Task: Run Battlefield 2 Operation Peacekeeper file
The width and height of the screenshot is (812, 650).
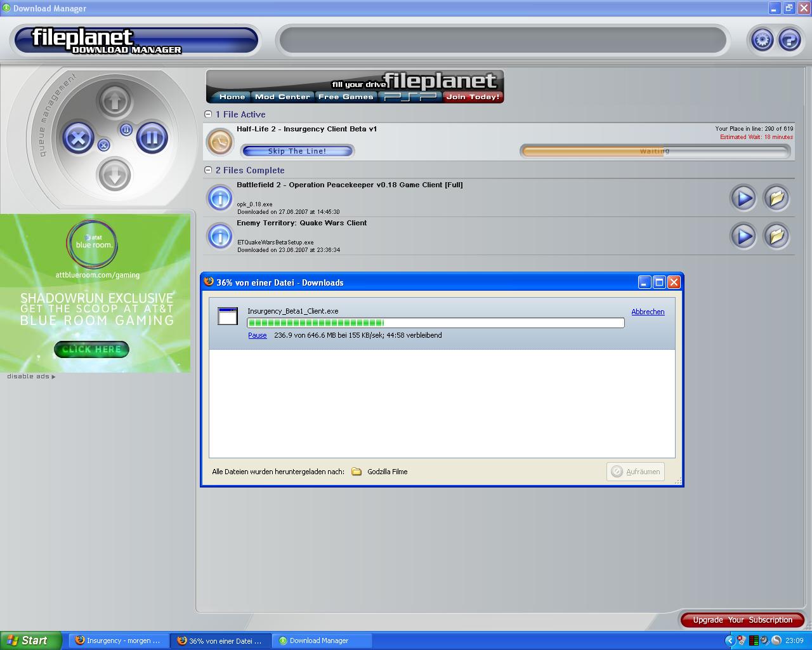Action: (x=743, y=198)
